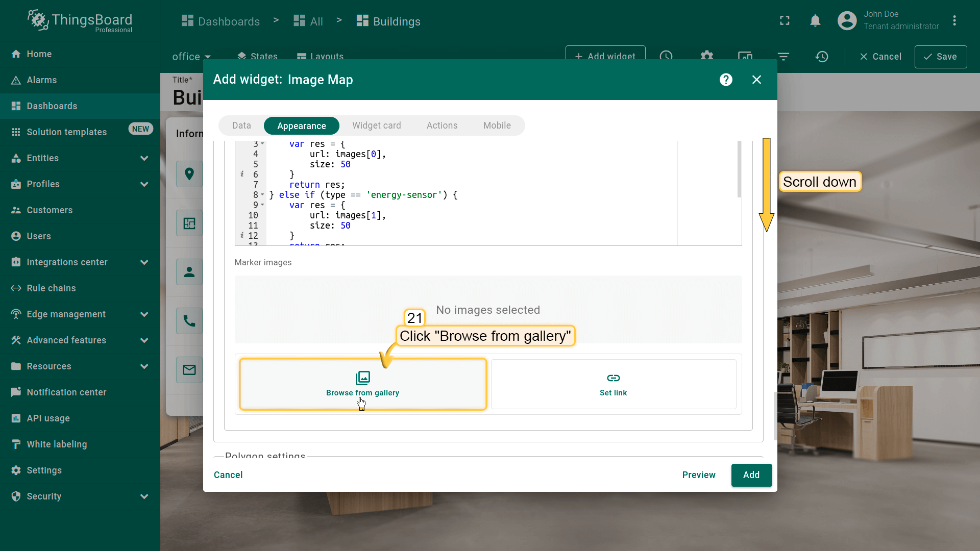Image resolution: width=980 pixels, height=551 pixels.
Task: Click the Set link chain icon
Action: 613,378
